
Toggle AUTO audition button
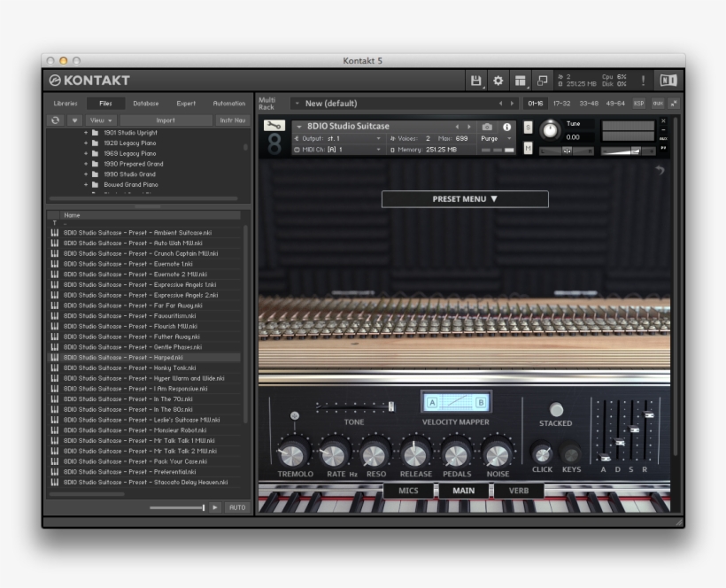point(237,507)
